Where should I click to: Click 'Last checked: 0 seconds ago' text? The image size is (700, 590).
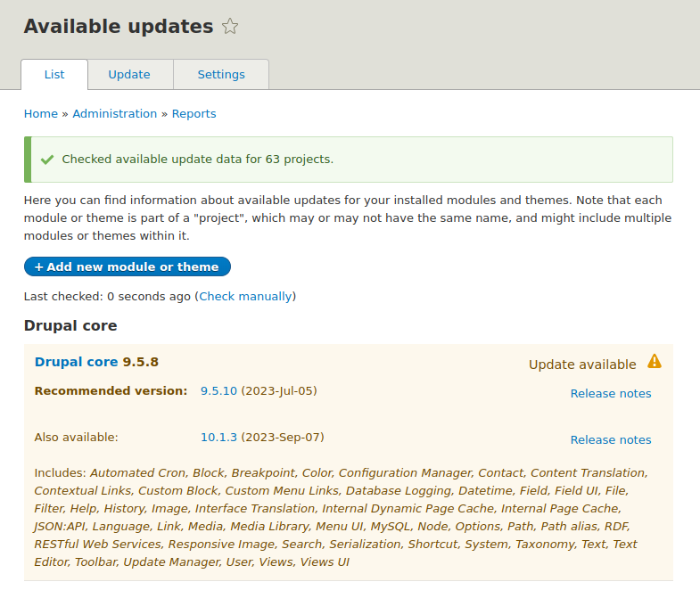pyautogui.click(x=107, y=297)
